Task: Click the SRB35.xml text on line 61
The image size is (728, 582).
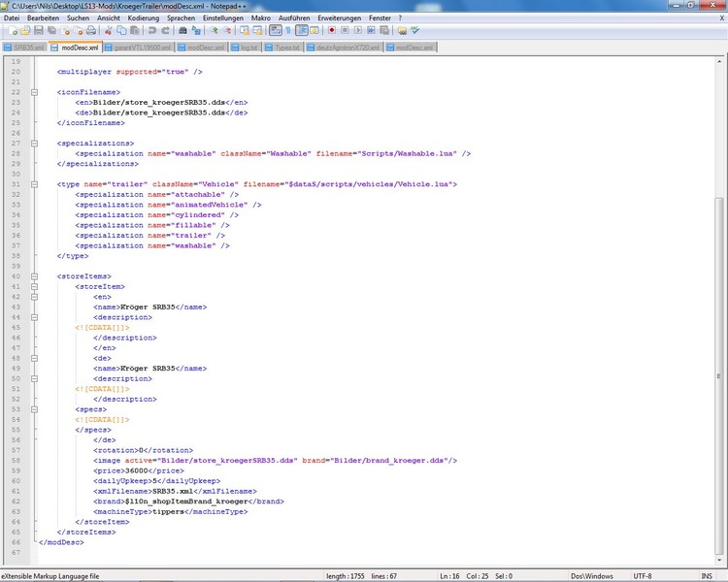Action: coord(173,491)
